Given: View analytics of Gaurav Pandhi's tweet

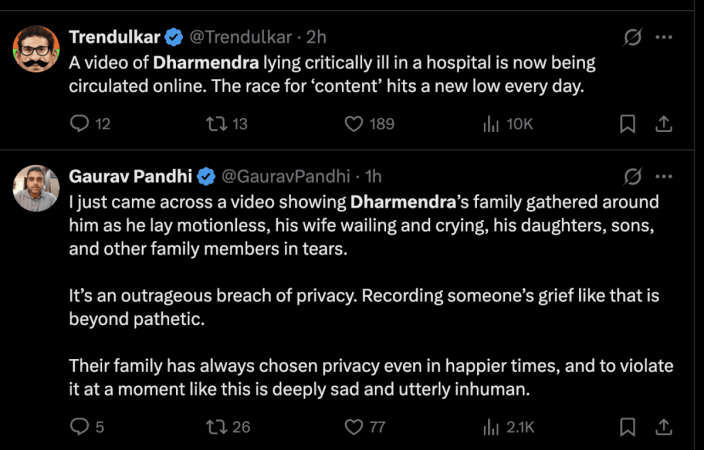Looking at the screenshot, I should click(x=492, y=427).
